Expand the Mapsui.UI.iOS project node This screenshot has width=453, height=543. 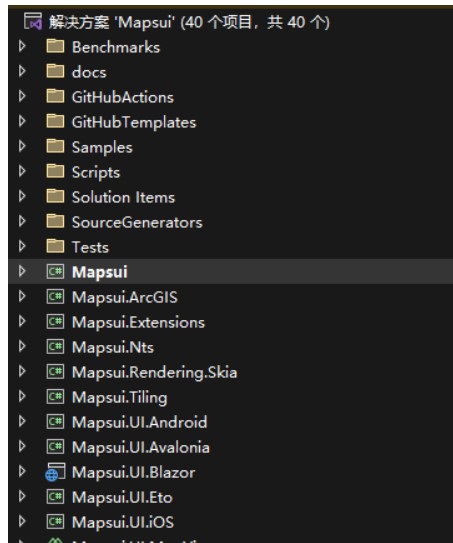[22, 521]
